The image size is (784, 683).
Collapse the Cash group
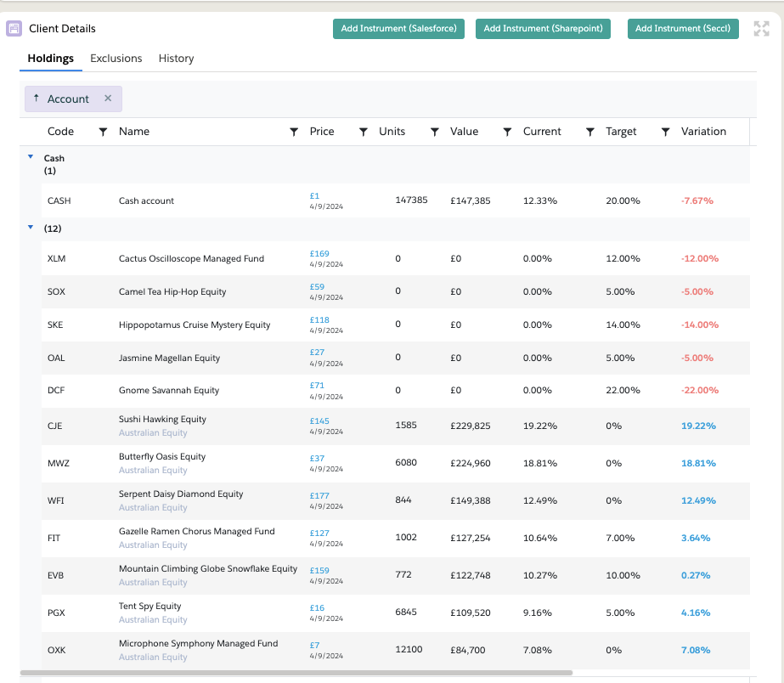click(x=31, y=157)
